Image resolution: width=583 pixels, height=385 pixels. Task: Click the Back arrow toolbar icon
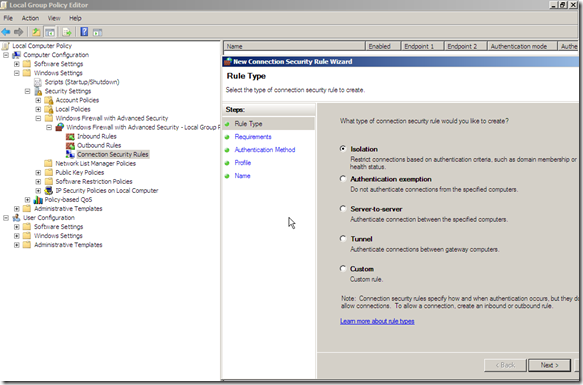tap(6, 32)
